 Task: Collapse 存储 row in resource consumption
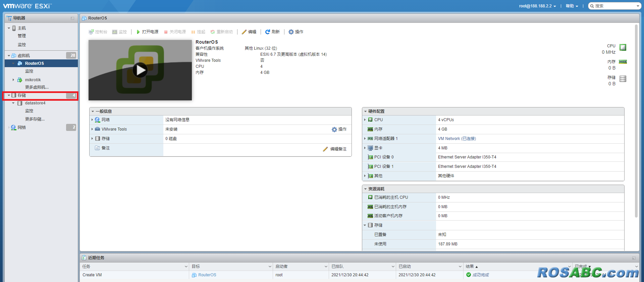point(365,225)
